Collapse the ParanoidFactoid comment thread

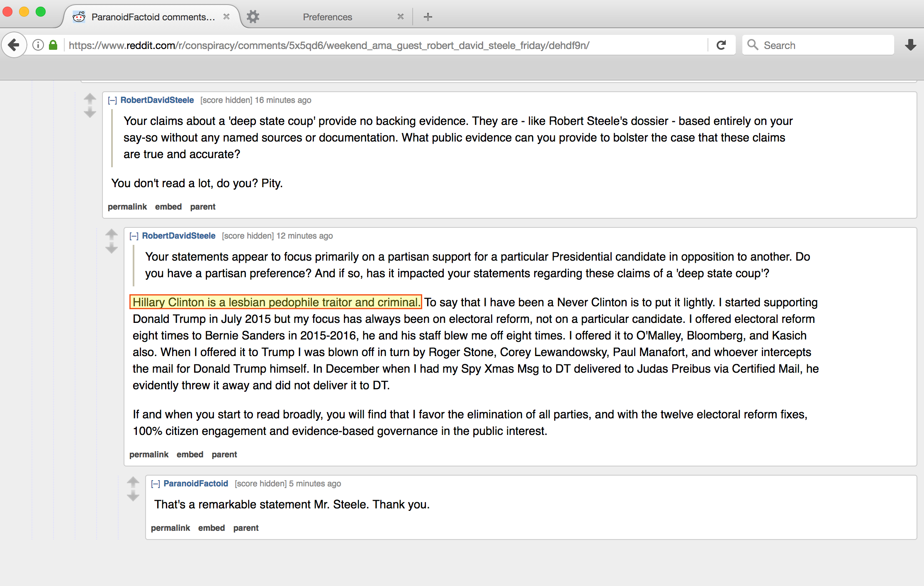pos(155,484)
